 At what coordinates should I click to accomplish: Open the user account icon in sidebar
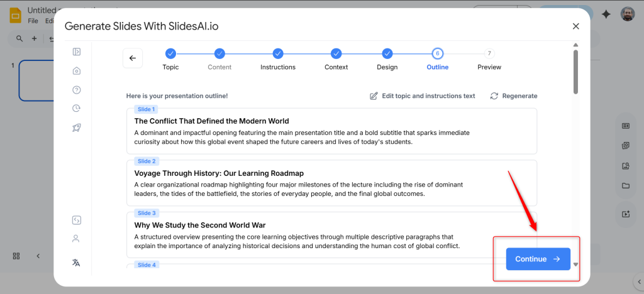[x=76, y=239]
